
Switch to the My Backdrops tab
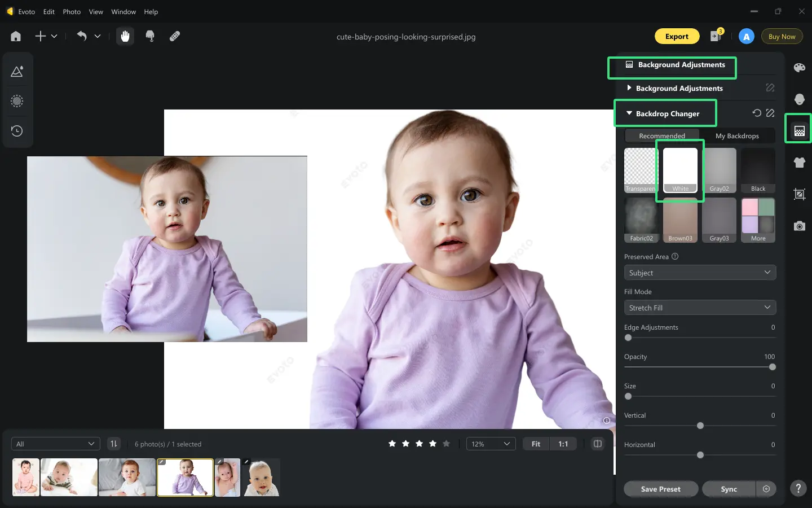point(737,135)
